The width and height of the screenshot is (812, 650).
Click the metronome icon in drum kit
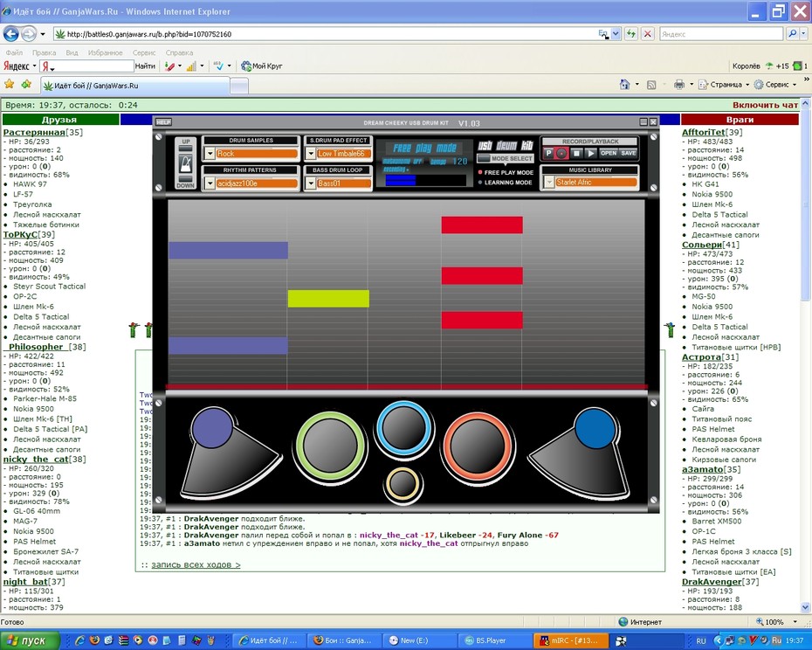click(x=185, y=165)
